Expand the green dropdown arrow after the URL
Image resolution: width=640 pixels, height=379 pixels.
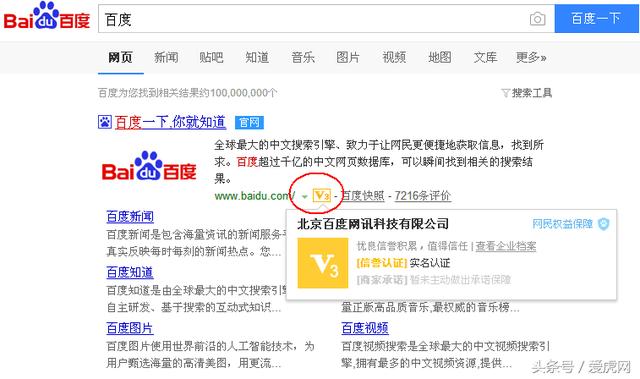click(304, 197)
